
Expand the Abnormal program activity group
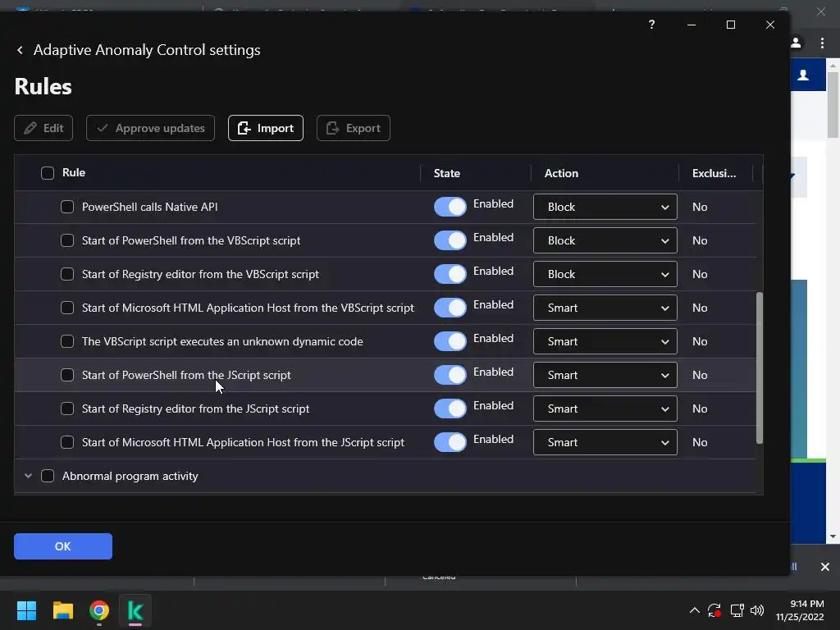29,476
